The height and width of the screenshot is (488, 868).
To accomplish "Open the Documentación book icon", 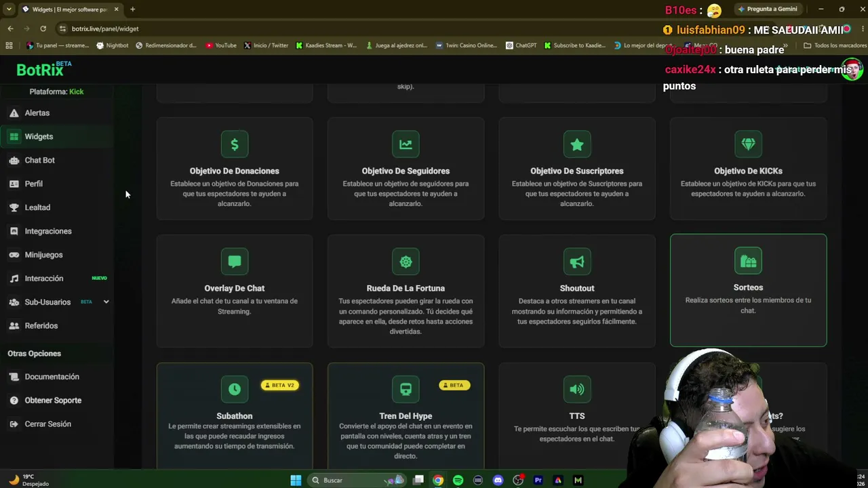I will pyautogui.click(x=14, y=377).
